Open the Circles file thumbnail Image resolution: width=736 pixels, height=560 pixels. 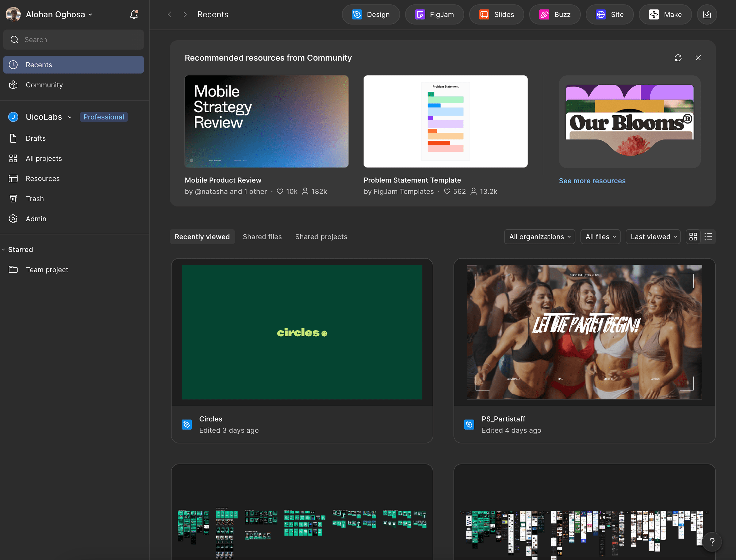(302, 332)
